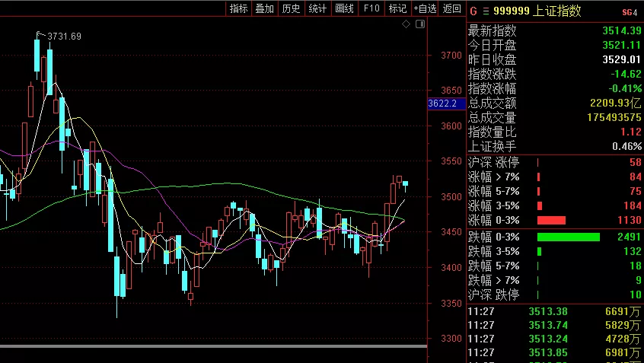Click the 跌幅 > 7% label

[x=494, y=281]
